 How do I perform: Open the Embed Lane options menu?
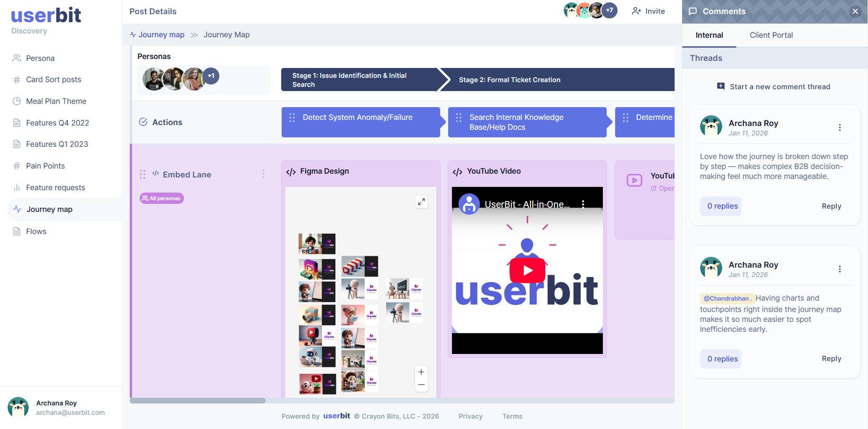coord(263,174)
